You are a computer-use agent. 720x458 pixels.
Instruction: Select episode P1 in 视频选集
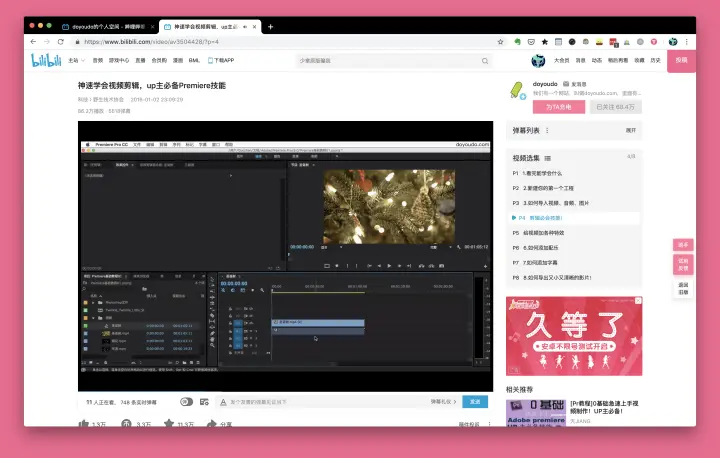tap(574, 174)
